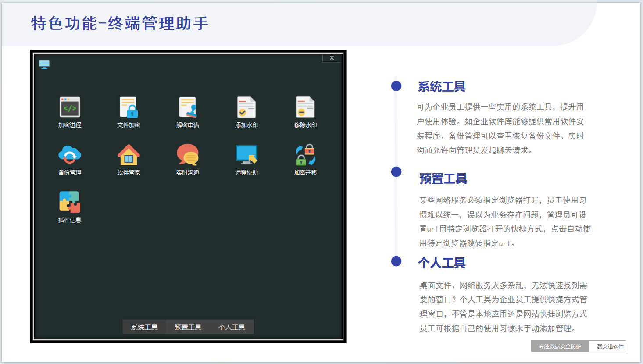
Task: Open the 加密迁移 padlocks icon
Action: (305, 155)
